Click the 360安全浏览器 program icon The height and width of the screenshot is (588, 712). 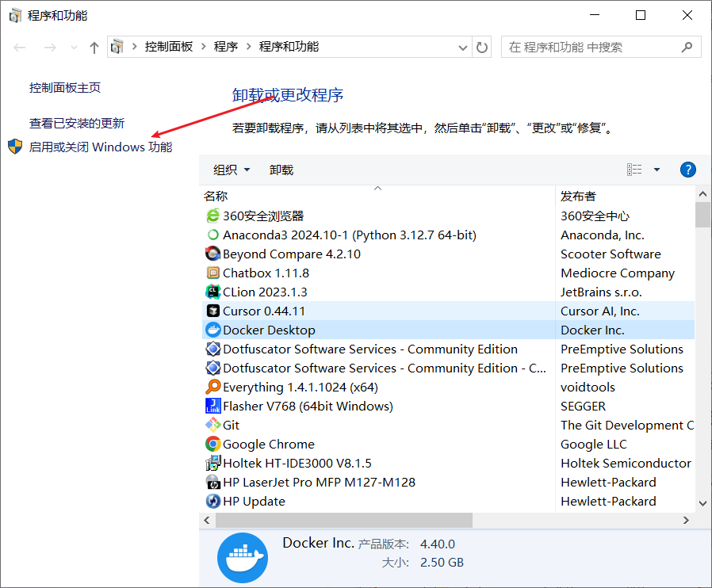[212, 216]
